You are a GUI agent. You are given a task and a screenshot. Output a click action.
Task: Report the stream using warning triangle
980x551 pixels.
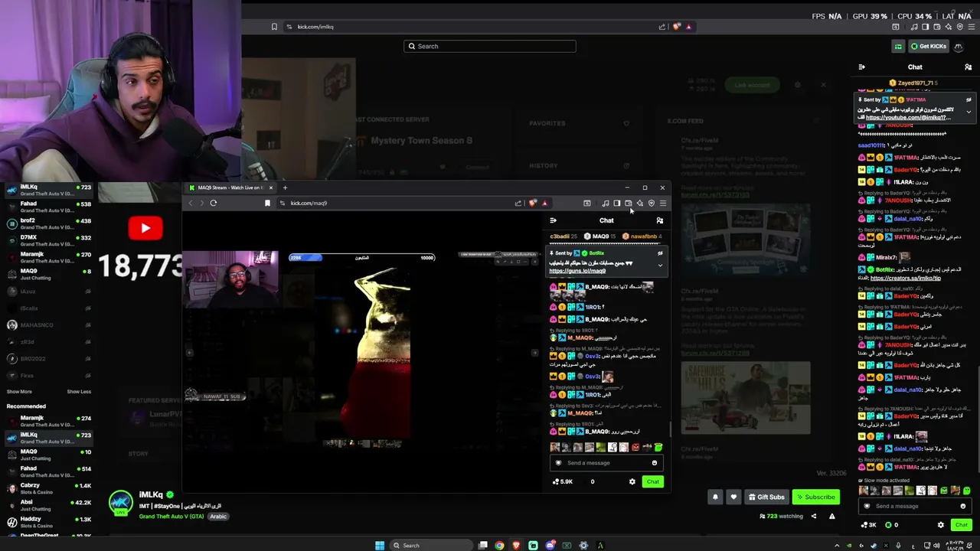point(831,516)
